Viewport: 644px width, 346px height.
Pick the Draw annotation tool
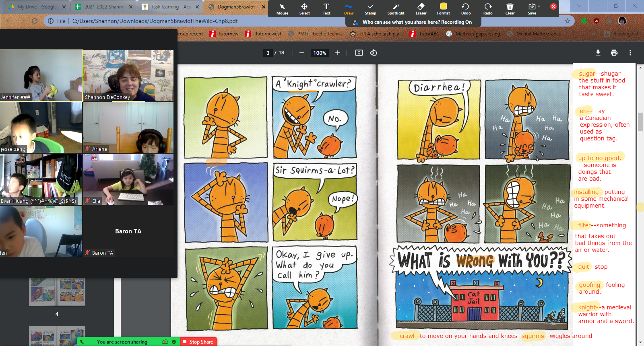349,9
